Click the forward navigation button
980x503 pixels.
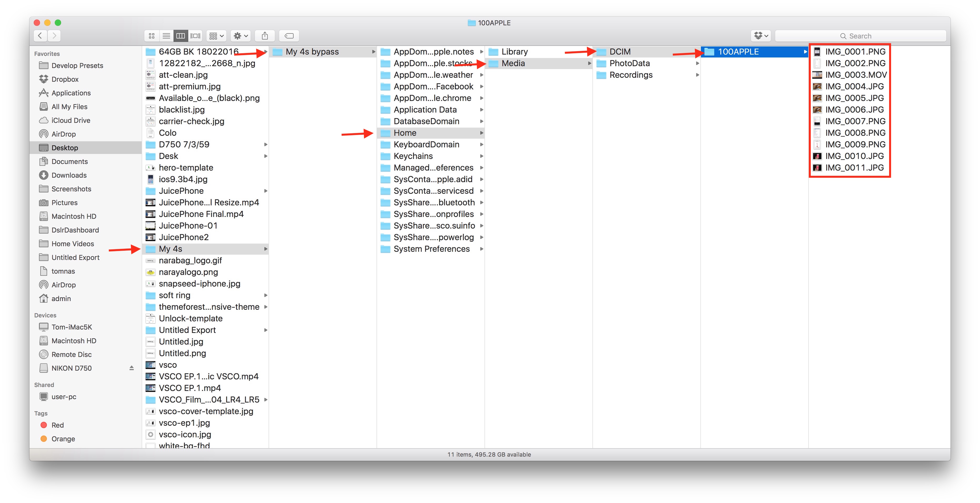tap(55, 35)
